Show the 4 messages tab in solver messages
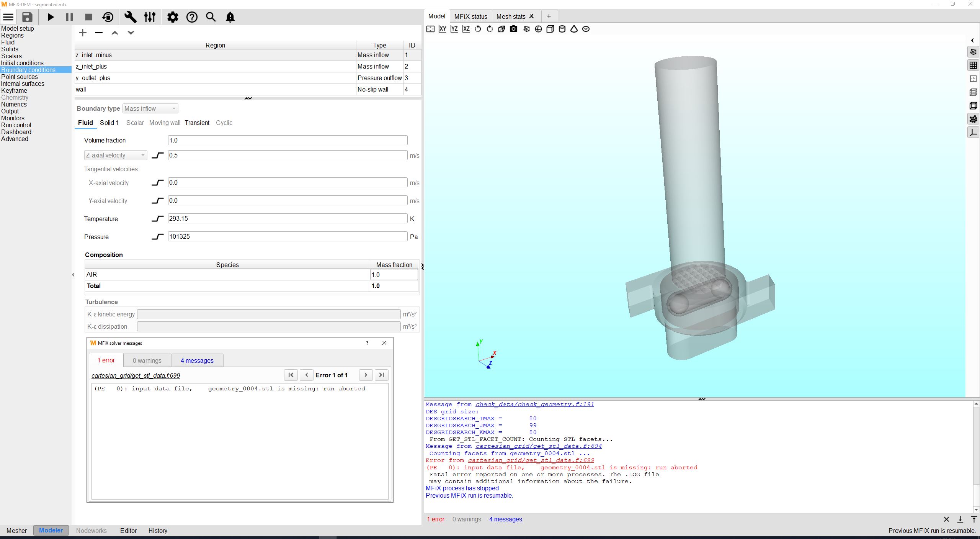 pyautogui.click(x=197, y=360)
